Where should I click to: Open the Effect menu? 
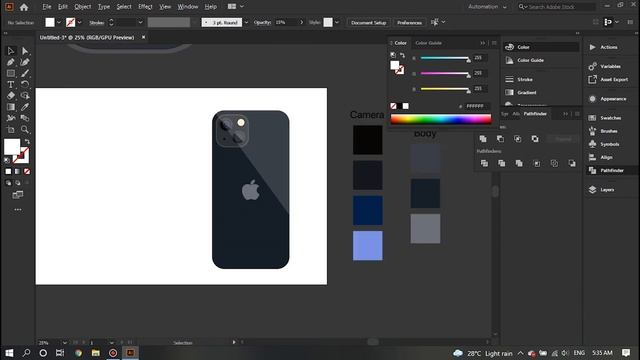145,7
